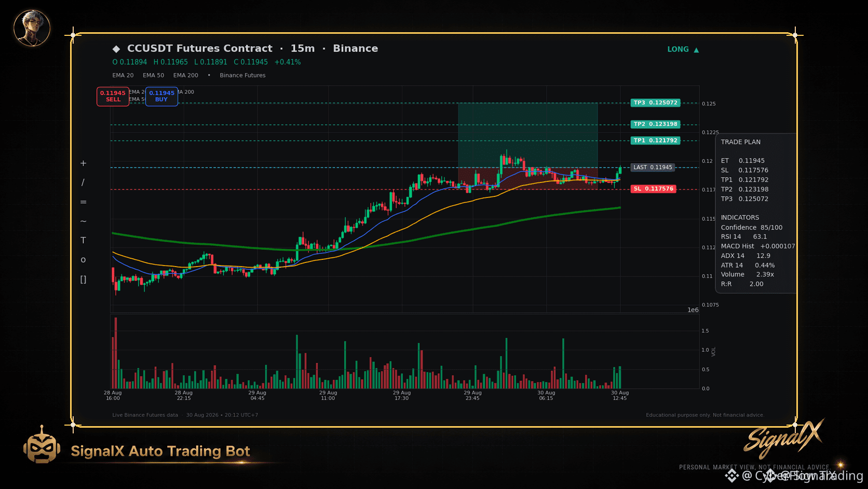Viewport: 868px width, 489px height.
Task: Click the ATR 14 0.44% indicator row
Action: 748,266
